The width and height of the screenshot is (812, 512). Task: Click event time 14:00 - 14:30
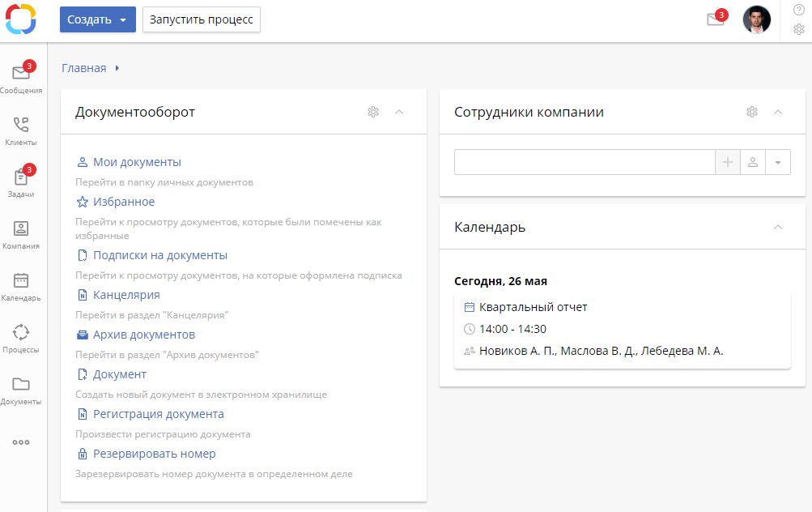point(512,329)
